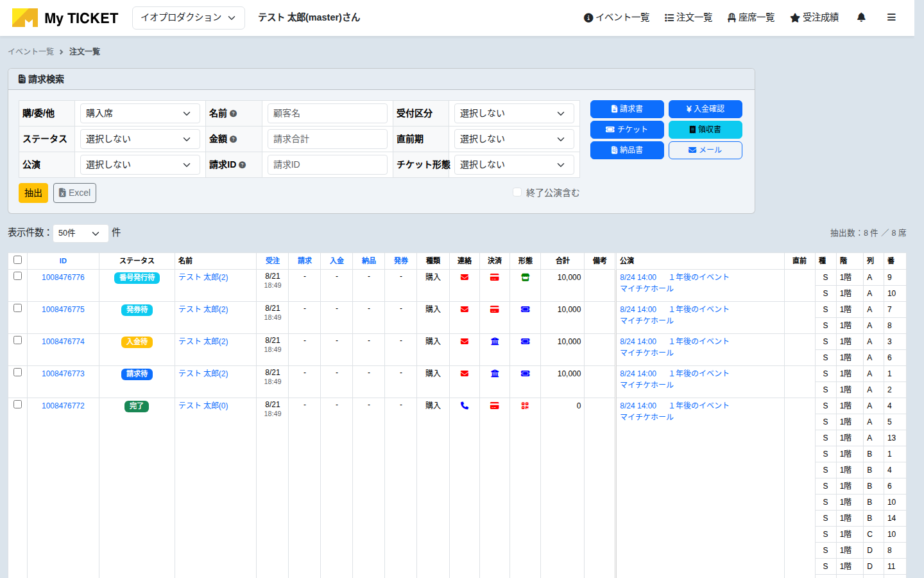Click the help icon next to 名前

click(x=234, y=114)
